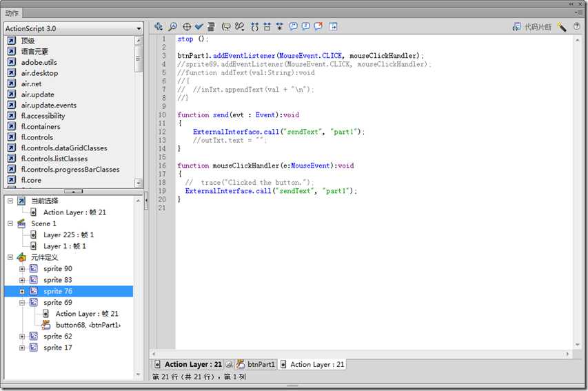The width and height of the screenshot is (588, 391).
Task: Toggle Script Assist wand icon
Action: click(561, 27)
